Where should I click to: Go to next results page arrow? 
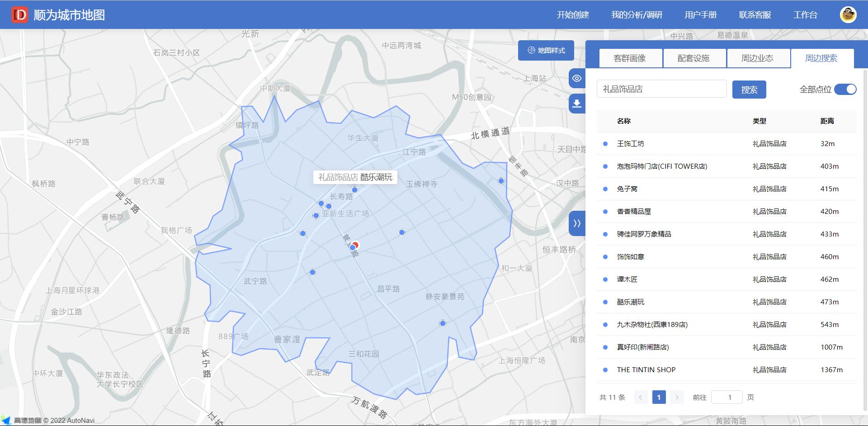(677, 398)
